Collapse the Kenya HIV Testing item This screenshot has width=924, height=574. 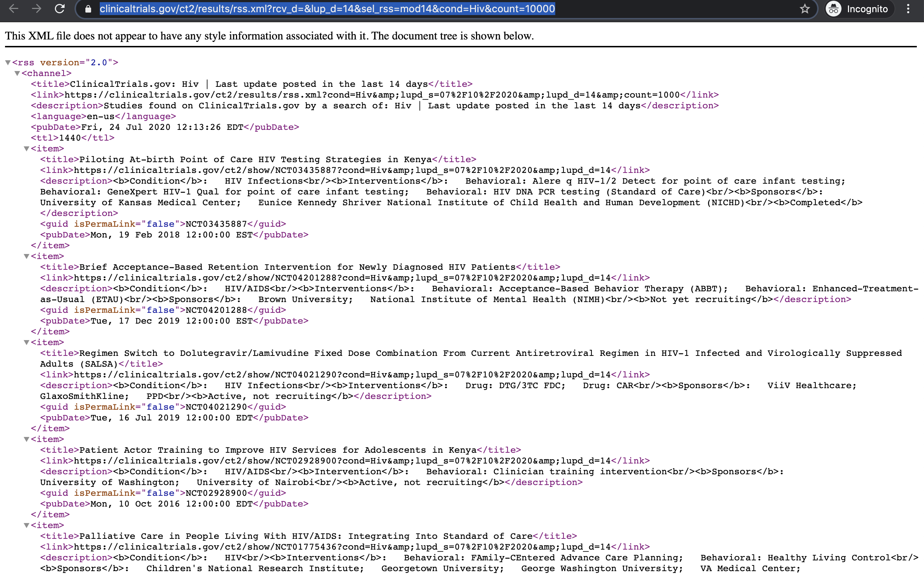click(27, 149)
